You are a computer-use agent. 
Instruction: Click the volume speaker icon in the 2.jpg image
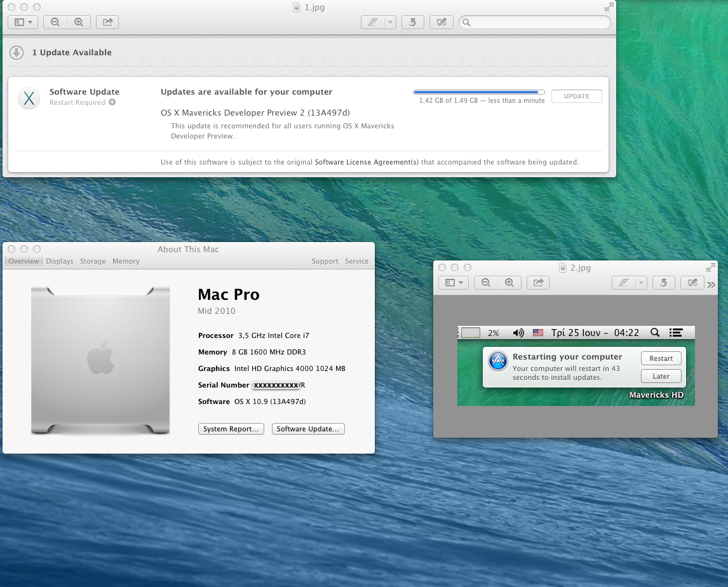click(518, 332)
